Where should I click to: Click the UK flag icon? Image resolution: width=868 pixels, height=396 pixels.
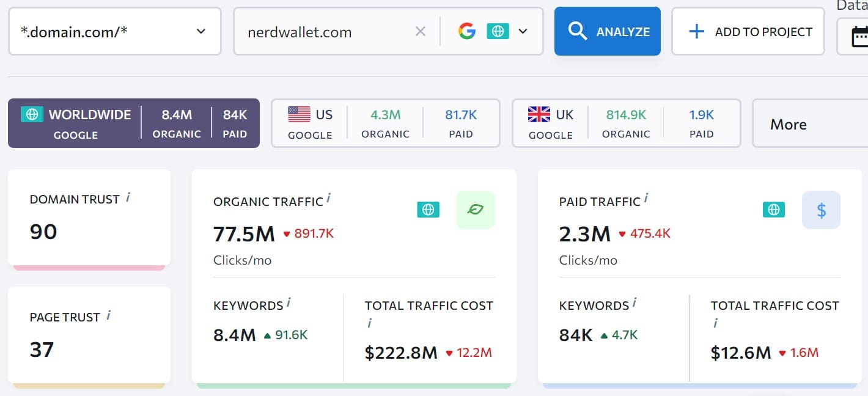click(x=539, y=114)
